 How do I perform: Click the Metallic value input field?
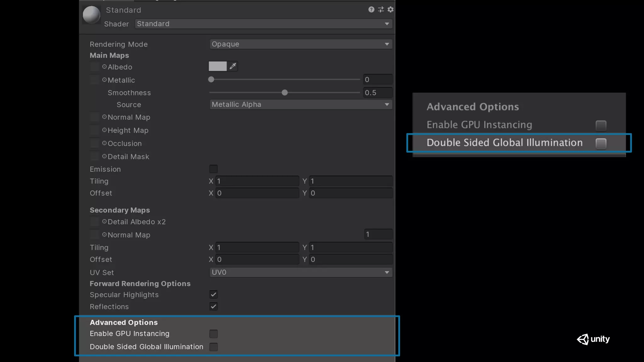point(378,80)
